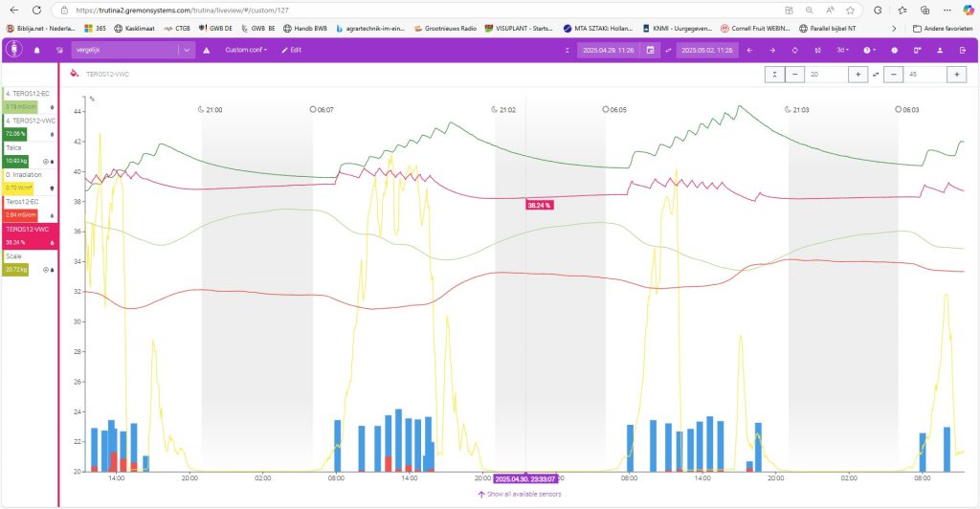
Task: Reload the browser page
Action: coord(37,10)
